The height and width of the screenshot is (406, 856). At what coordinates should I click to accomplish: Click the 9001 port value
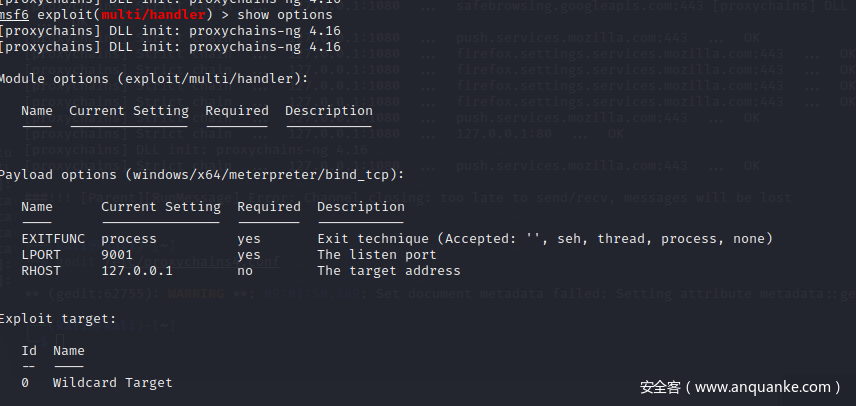pos(117,255)
